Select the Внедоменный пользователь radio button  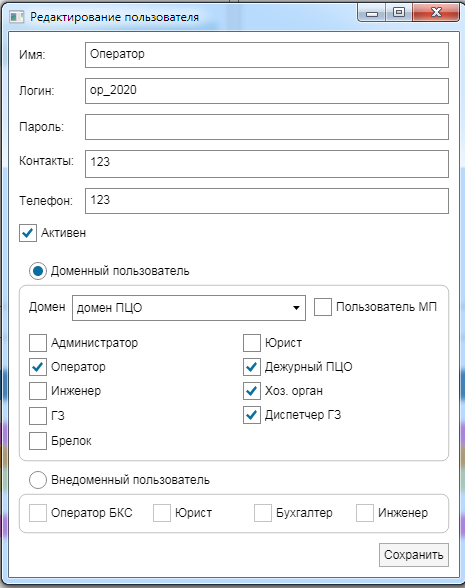click(x=38, y=480)
